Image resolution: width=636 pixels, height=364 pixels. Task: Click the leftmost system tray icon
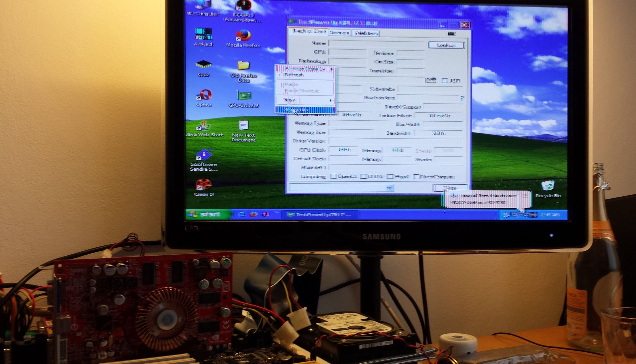[506, 215]
